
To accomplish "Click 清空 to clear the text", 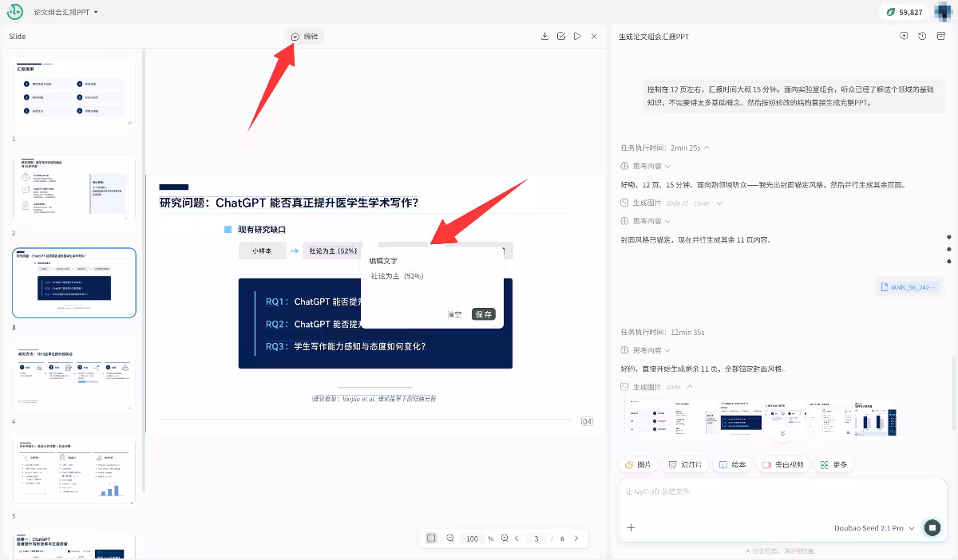I will 454,314.
